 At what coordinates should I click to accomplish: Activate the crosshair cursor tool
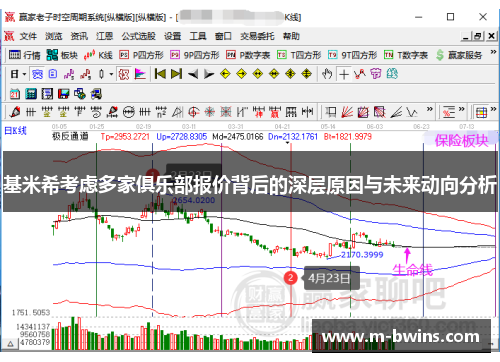click(x=344, y=74)
